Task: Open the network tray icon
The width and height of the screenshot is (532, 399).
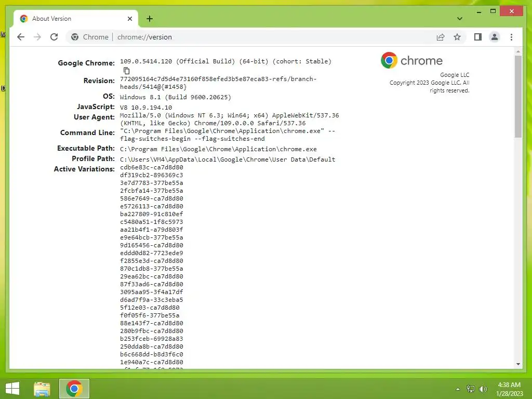Action: click(471, 389)
